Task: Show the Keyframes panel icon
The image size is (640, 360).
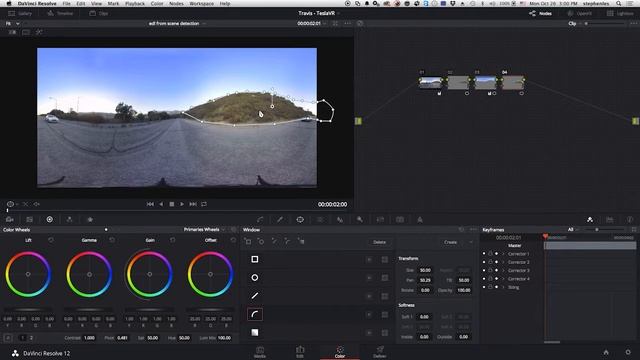Action: pyautogui.click(x=590, y=220)
